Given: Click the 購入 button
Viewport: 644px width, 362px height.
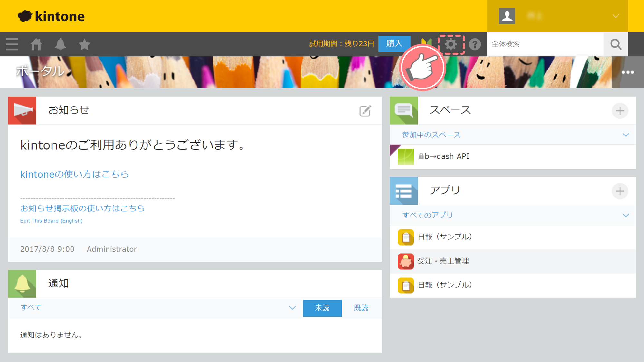Looking at the screenshot, I should coord(394,43).
